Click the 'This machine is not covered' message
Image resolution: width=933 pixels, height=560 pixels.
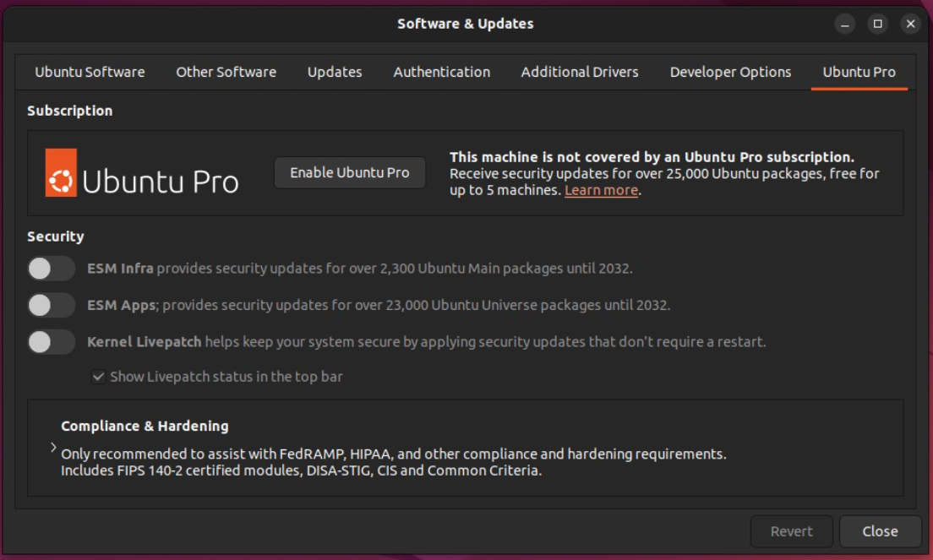[x=652, y=157]
